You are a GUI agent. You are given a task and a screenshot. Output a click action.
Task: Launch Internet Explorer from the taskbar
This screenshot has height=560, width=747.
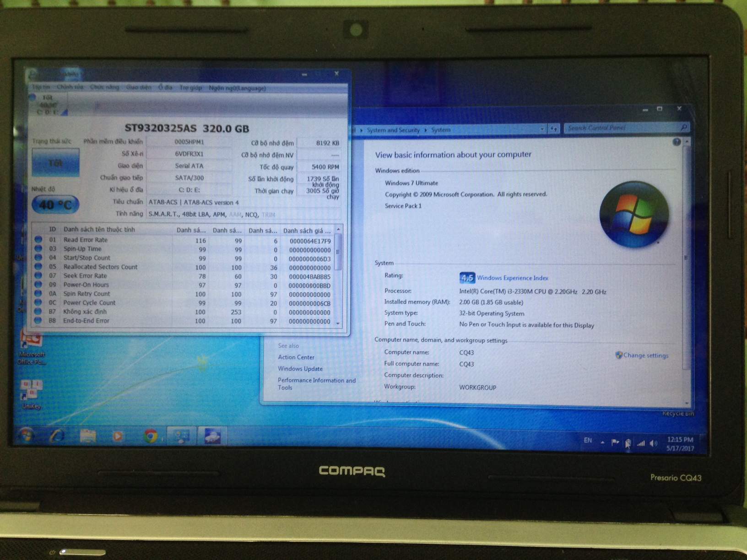coord(56,436)
